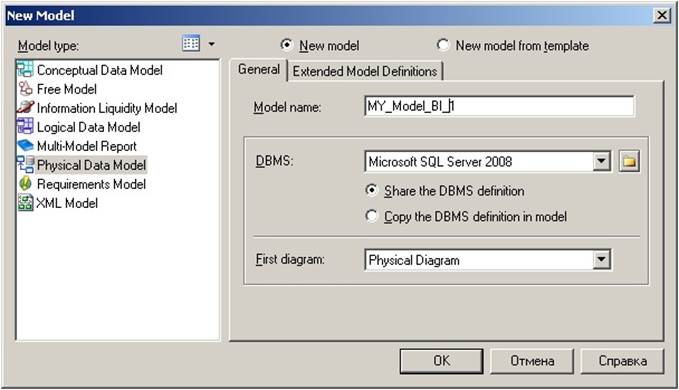The height and width of the screenshot is (390, 679).
Task: Select Conceptual Data Model text entry
Action: pos(100,70)
